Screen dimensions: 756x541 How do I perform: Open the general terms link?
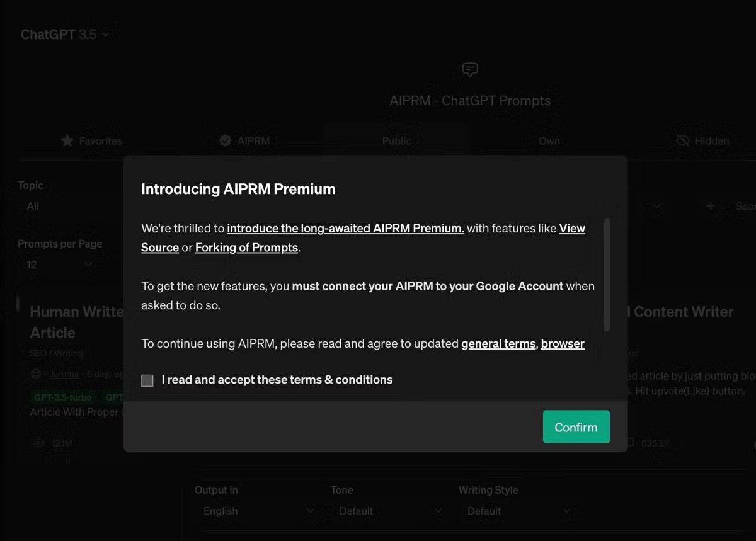point(498,344)
